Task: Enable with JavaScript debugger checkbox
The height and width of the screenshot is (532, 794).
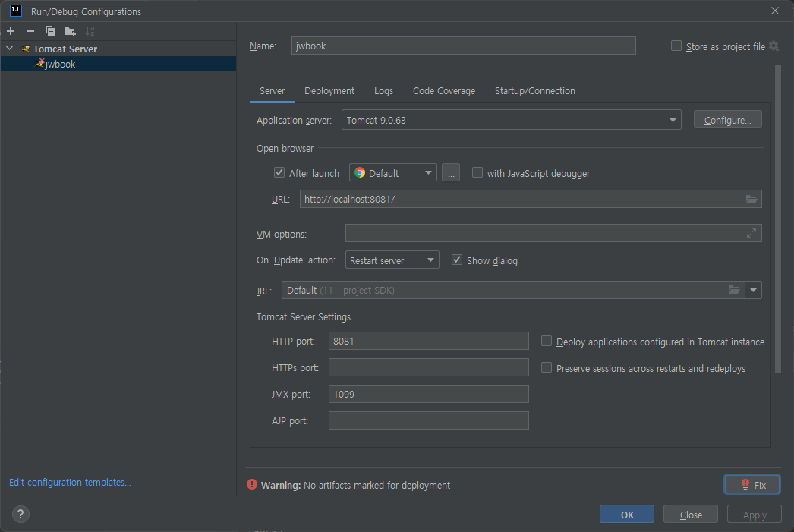Action: [x=477, y=172]
